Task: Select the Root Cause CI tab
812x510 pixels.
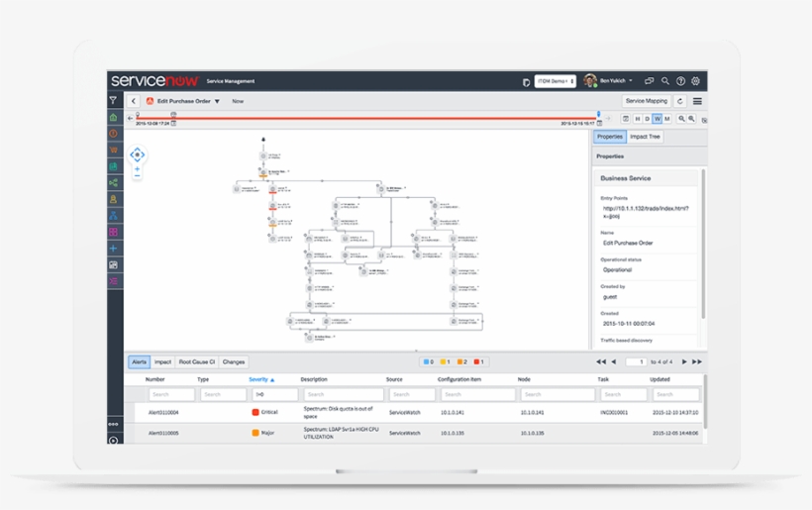Action: (197, 361)
